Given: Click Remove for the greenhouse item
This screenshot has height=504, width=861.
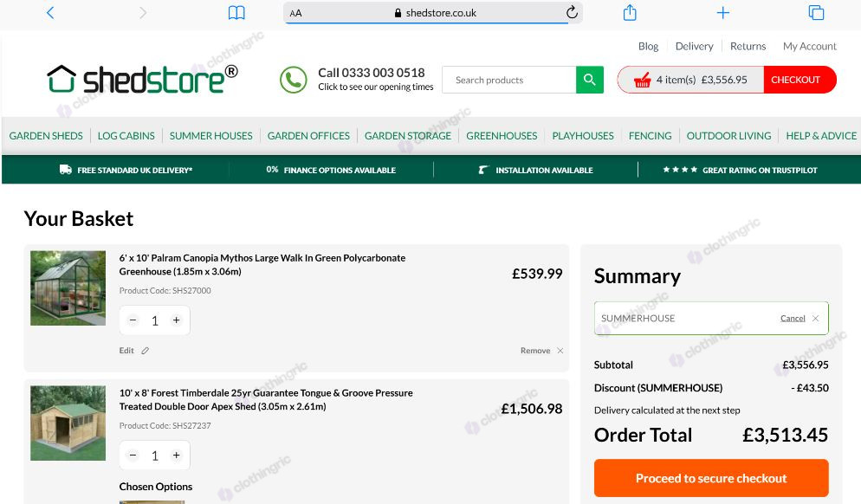Looking at the screenshot, I should (535, 350).
